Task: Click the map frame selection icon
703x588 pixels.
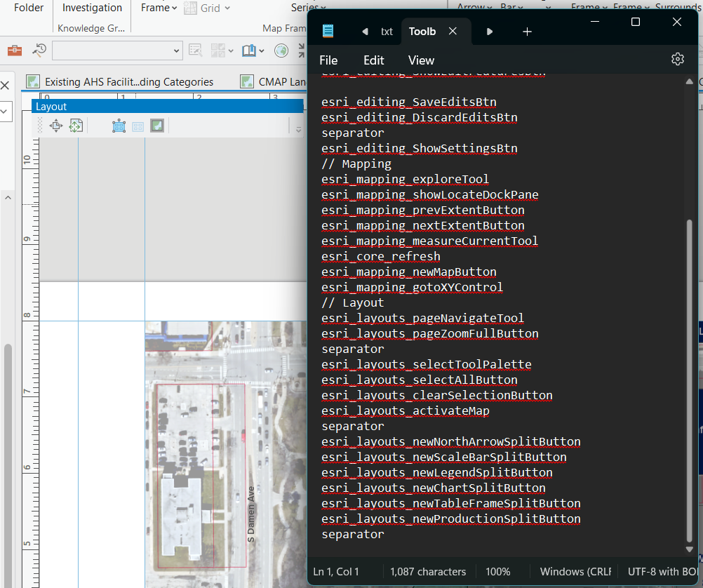Action: click(x=119, y=126)
